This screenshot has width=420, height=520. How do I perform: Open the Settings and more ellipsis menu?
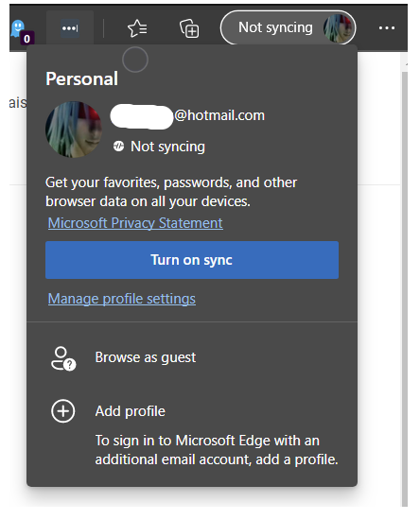click(x=387, y=28)
